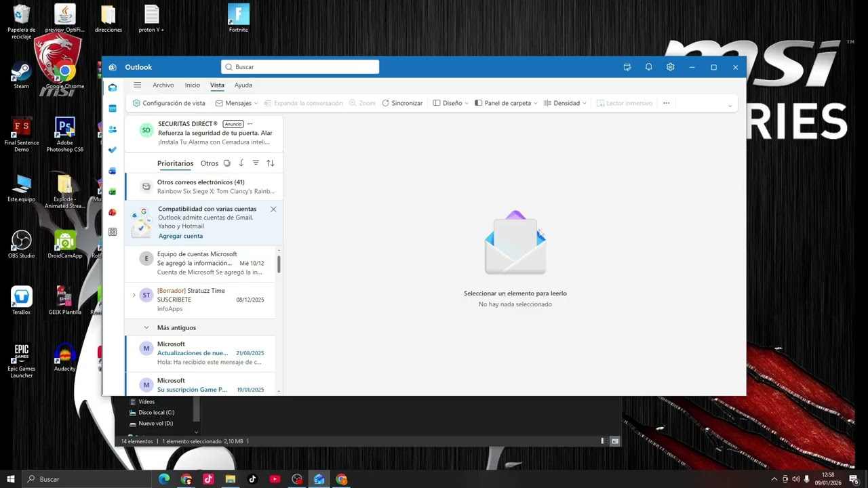Select Adobe Photoshop CS6 desktop icon
868x488 pixels.
[x=65, y=135]
